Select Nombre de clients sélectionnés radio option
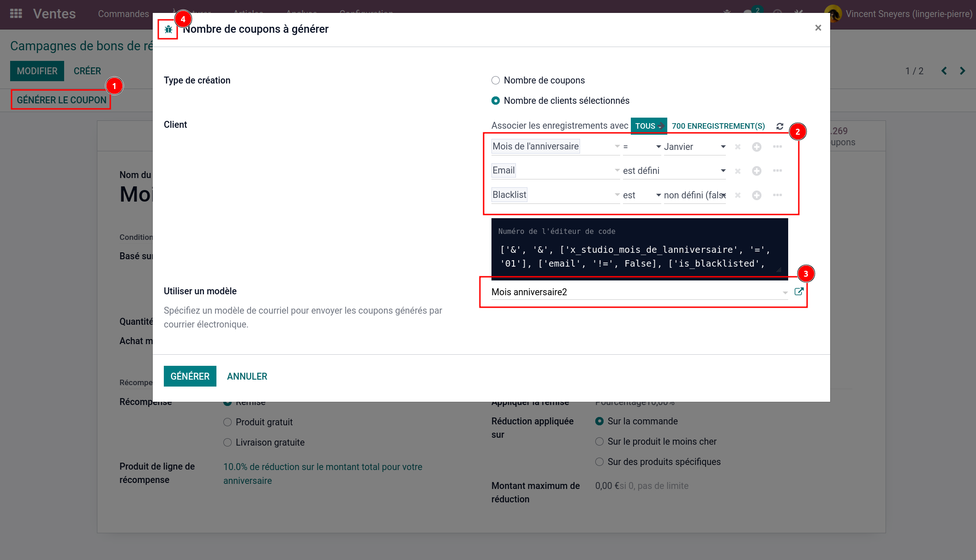This screenshot has width=976, height=560. pos(496,101)
